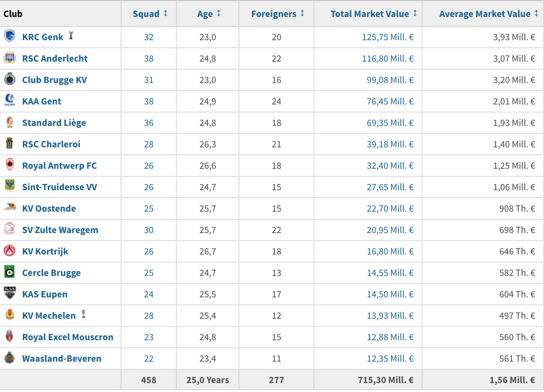The height and width of the screenshot is (392, 544).
Task: Click the KAS Eupen crest icon
Action: click(x=9, y=294)
